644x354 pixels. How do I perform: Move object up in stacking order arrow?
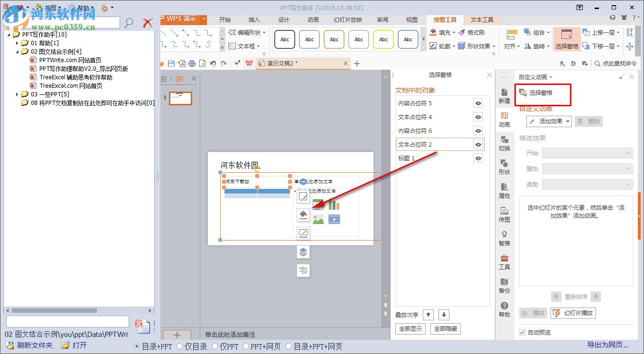click(428, 315)
